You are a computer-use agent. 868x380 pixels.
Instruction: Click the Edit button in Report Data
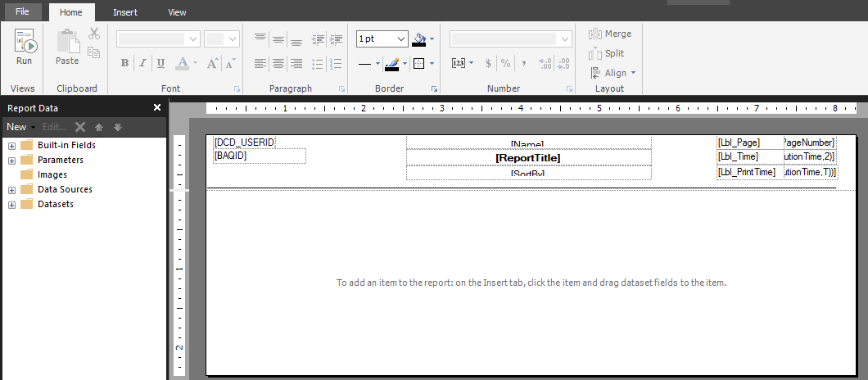tap(54, 127)
